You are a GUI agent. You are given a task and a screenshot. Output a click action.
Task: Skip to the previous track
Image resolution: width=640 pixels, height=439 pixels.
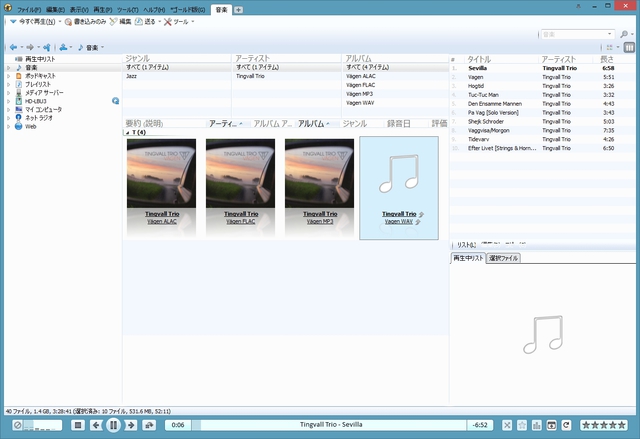[x=96, y=425]
